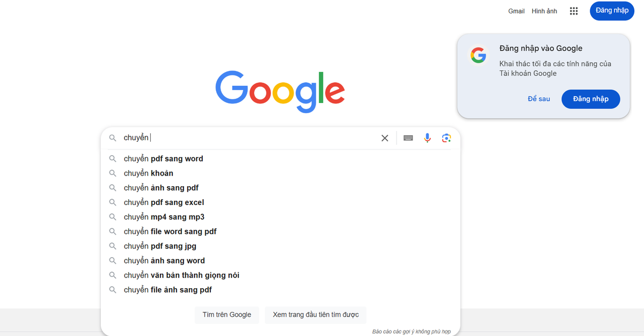
Task: Show the virtual keyboard icon
Action: tap(408, 138)
